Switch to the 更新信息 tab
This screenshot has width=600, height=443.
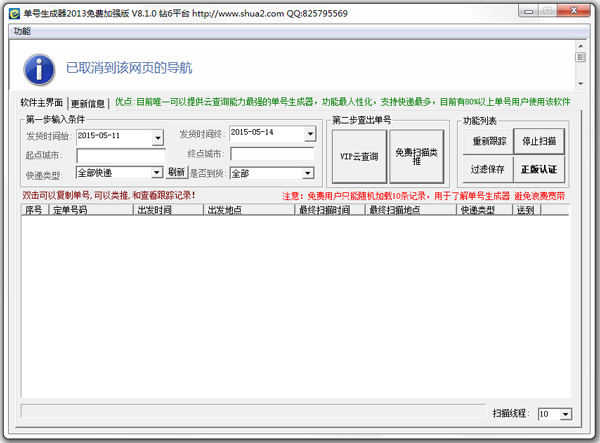point(88,103)
